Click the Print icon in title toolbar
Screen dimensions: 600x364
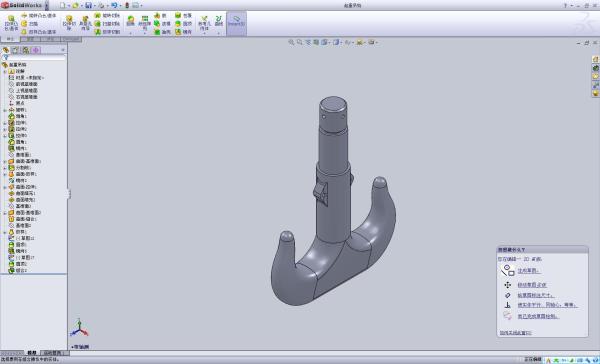(101, 5)
